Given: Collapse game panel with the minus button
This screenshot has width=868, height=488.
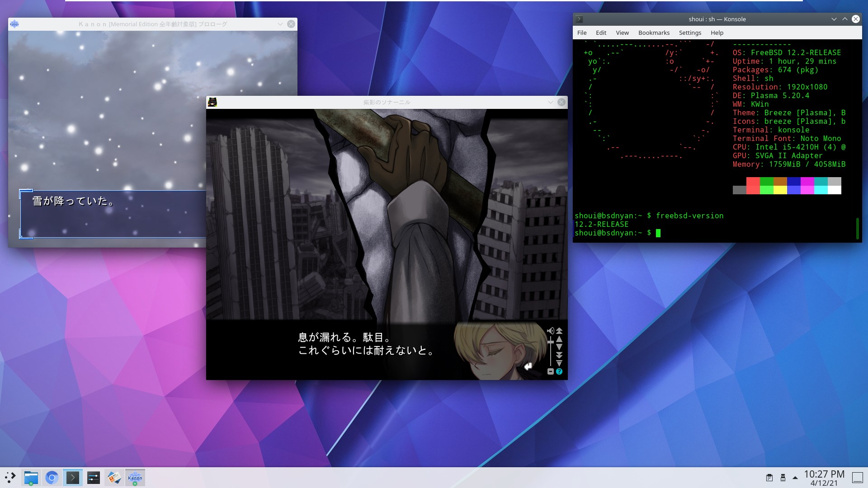Looking at the screenshot, I should coord(550,371).
